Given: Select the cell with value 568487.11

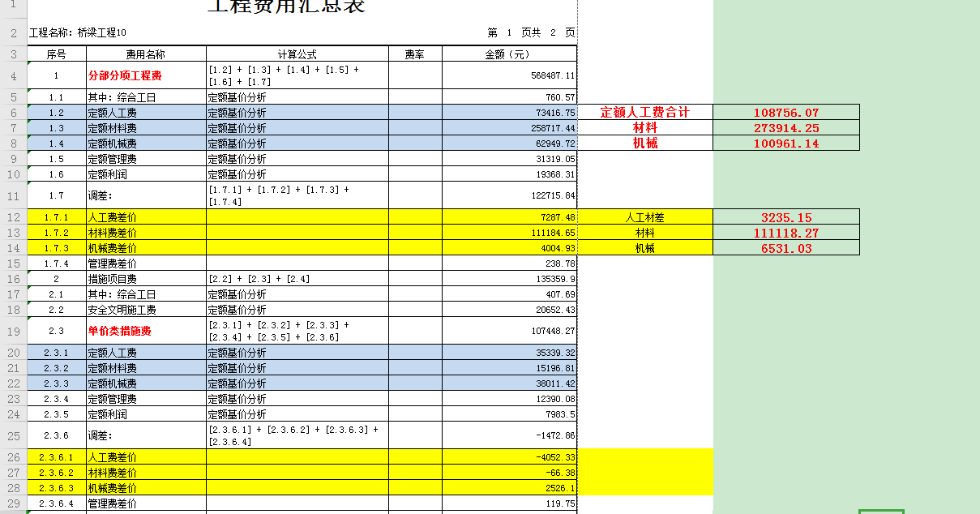Looking at the screenshot, I should pyautogui.click(x=509, y=75).
